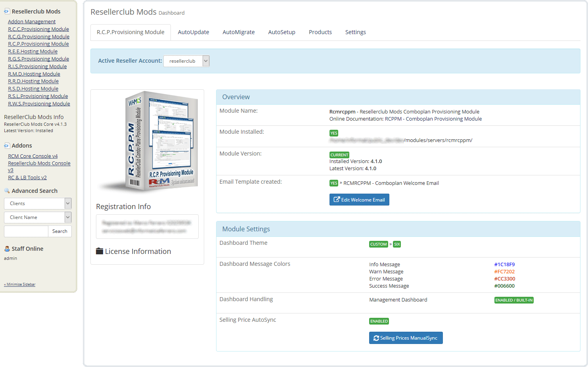Click the Edit Welcome Email button
The height and width of the screenshot is (367, 588).
pos(359,200)
